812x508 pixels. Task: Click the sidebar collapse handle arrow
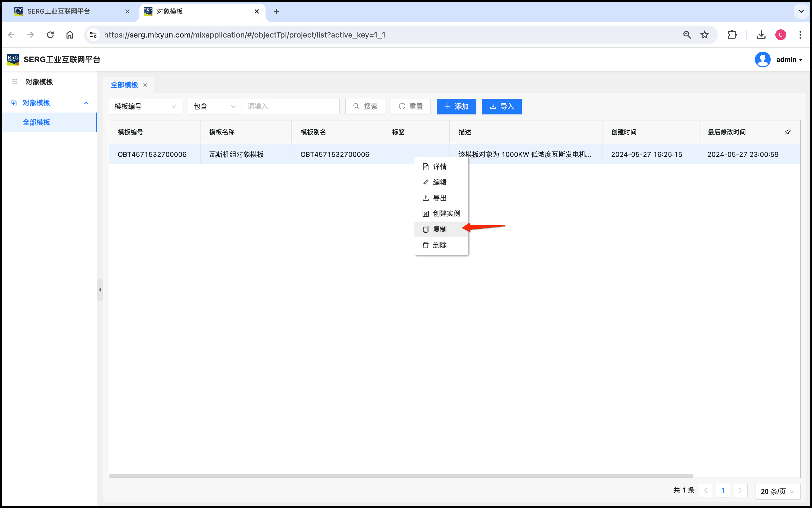coord(100,290)
